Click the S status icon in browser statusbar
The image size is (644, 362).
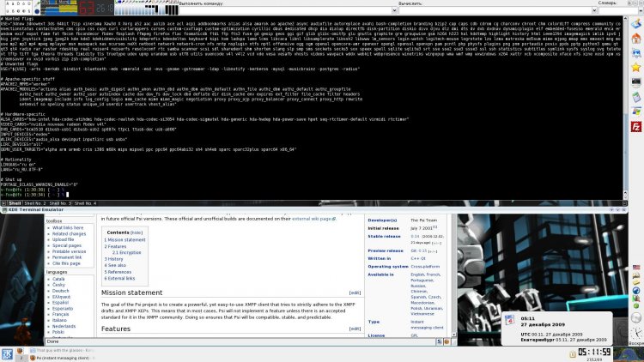click(x=439, y=341)
